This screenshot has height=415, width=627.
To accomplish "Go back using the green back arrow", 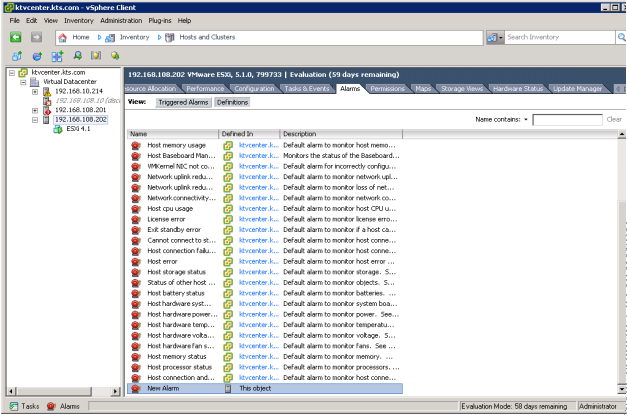I will pos(16,37).
